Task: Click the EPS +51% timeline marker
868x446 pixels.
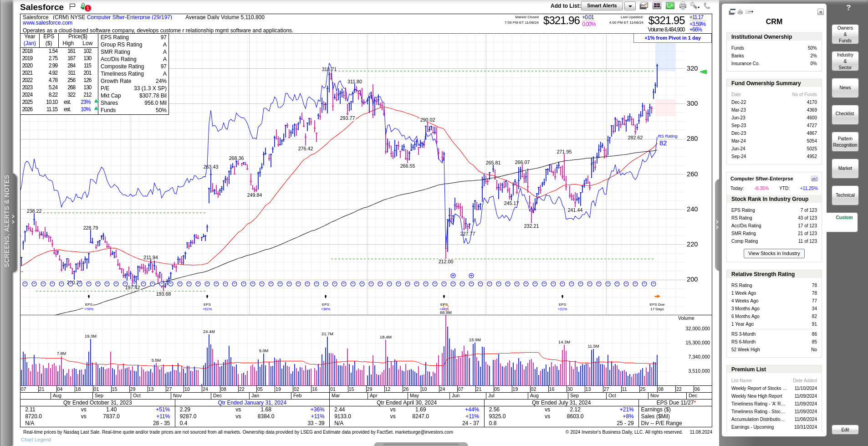Action: point(207,306)
